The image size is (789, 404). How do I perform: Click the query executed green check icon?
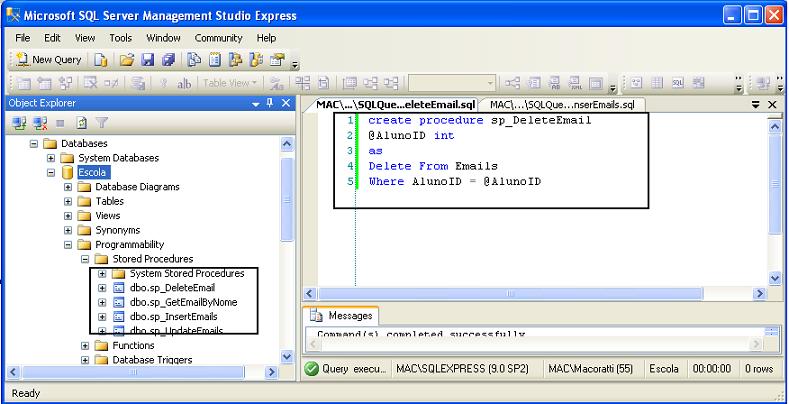coord(312,369)
